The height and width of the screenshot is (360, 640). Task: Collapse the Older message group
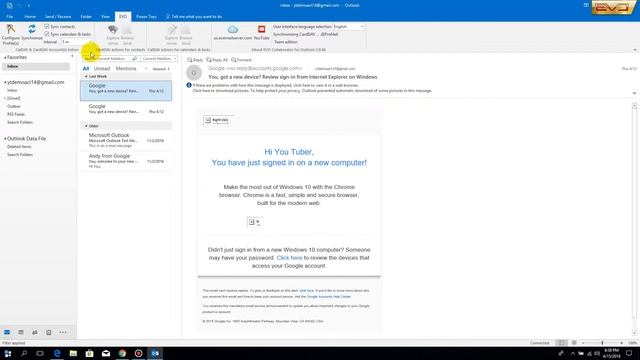point(86,126)
